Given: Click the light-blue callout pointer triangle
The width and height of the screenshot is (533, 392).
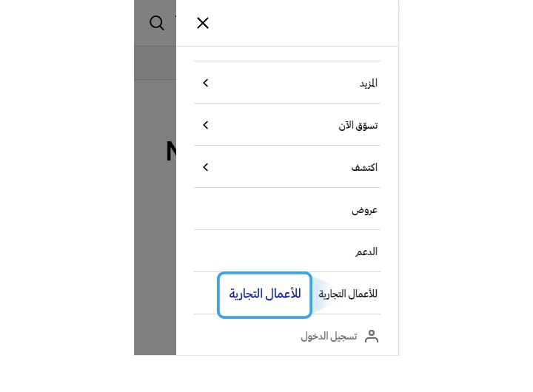Looking at the screenshot, I should point(320,294).
